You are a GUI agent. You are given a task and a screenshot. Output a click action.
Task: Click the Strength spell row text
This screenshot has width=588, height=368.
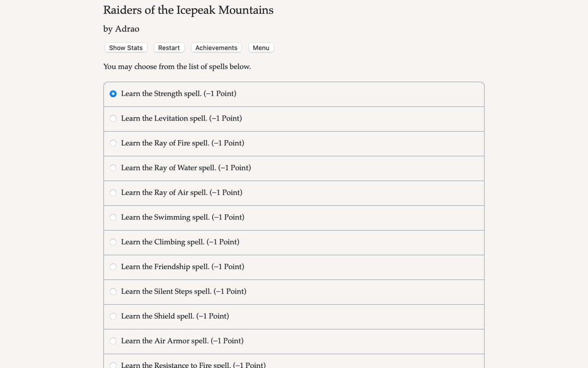(x=178, y=94)
